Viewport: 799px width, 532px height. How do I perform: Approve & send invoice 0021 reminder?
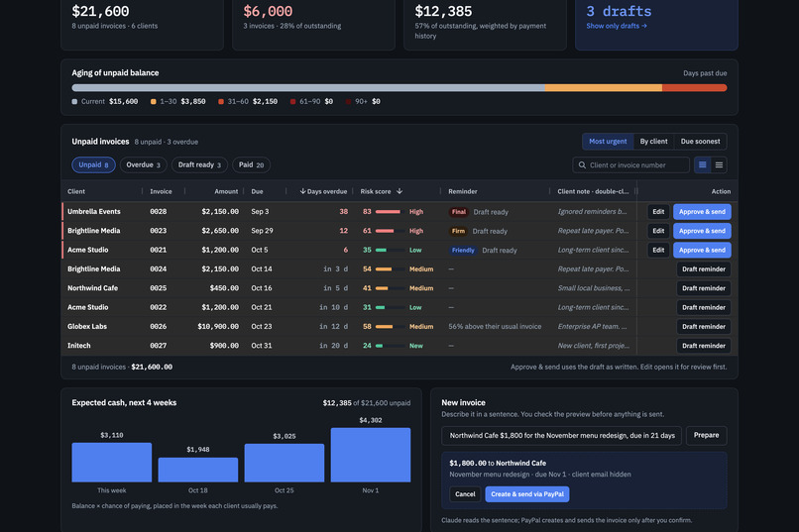coord(702,250)
